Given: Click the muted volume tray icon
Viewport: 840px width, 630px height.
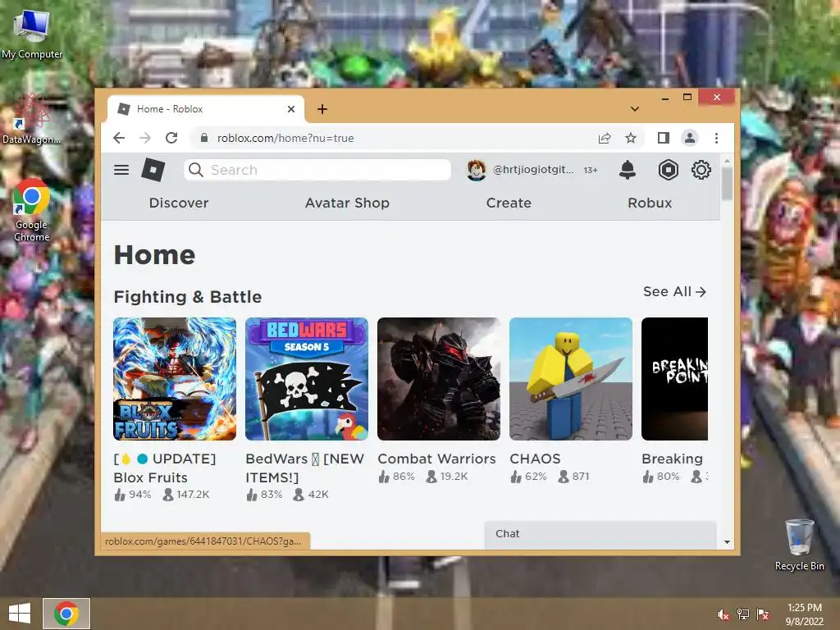Looking at the screenshot, I should [723, 615].
